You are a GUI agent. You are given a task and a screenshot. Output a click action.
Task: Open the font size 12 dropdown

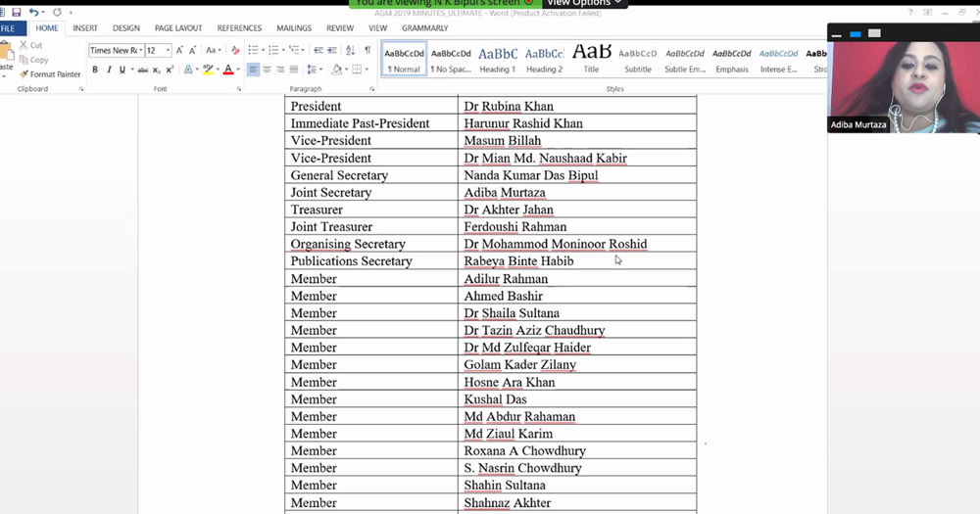168,50
